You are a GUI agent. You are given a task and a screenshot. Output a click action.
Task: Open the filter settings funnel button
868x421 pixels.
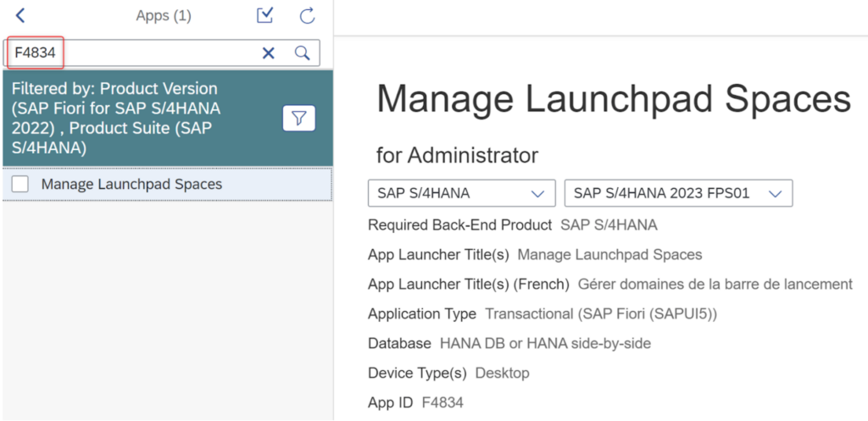coord(299,118)
